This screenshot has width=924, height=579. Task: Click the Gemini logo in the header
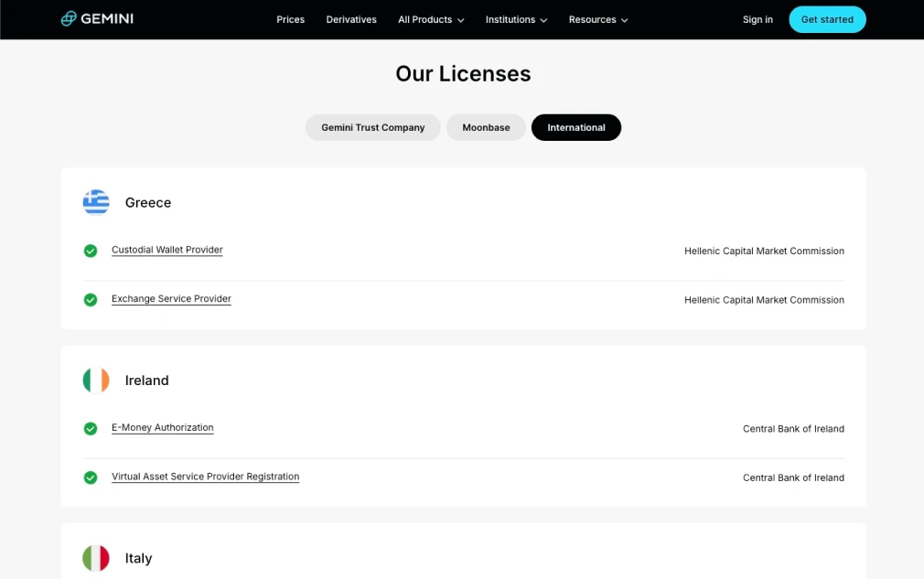point(97,19)
